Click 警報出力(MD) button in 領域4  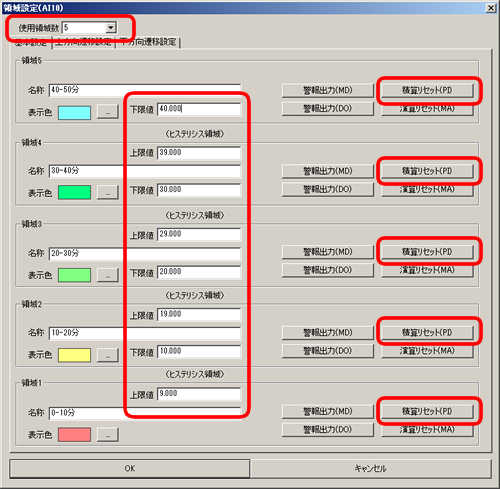click(x=328, y=171)
